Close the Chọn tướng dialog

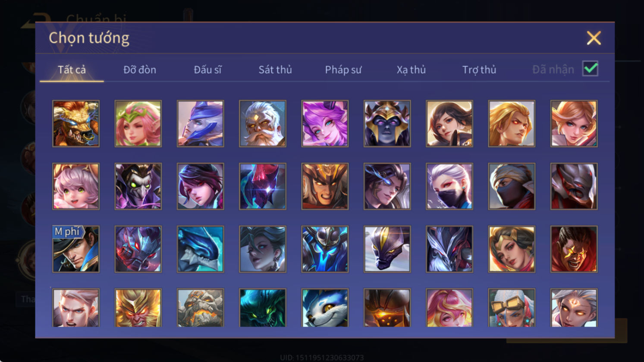594,38
